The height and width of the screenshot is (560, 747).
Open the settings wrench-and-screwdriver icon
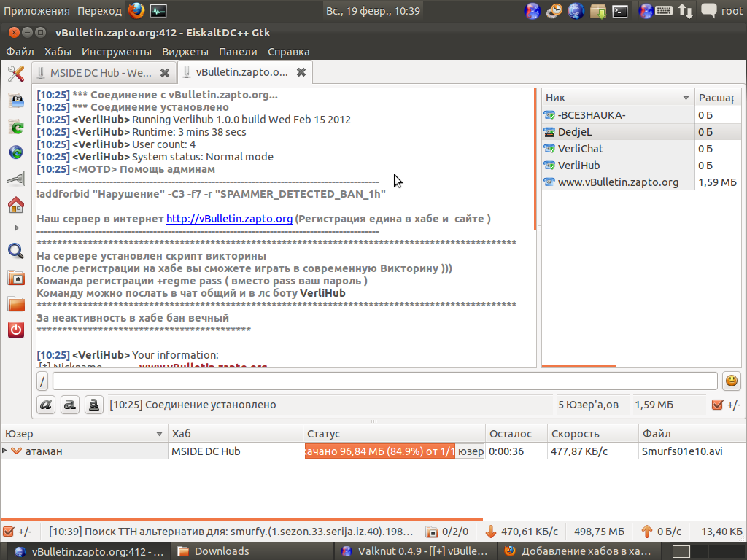coord(16,74)
